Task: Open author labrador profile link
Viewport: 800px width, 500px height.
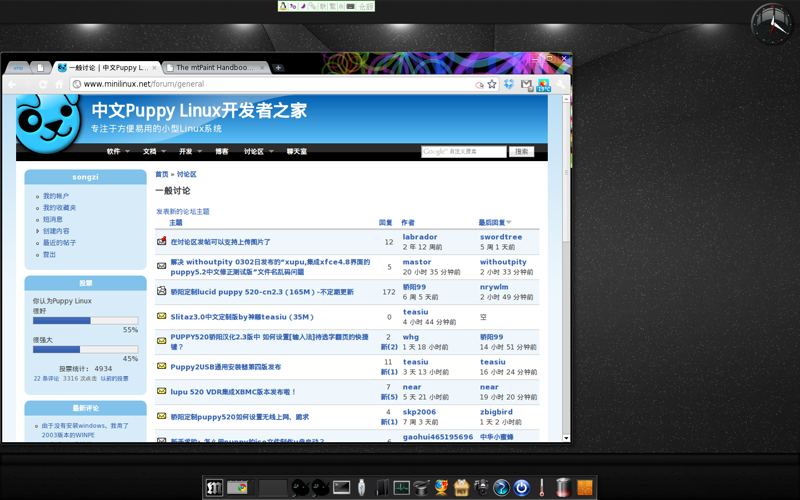Action: click(420, 237)
